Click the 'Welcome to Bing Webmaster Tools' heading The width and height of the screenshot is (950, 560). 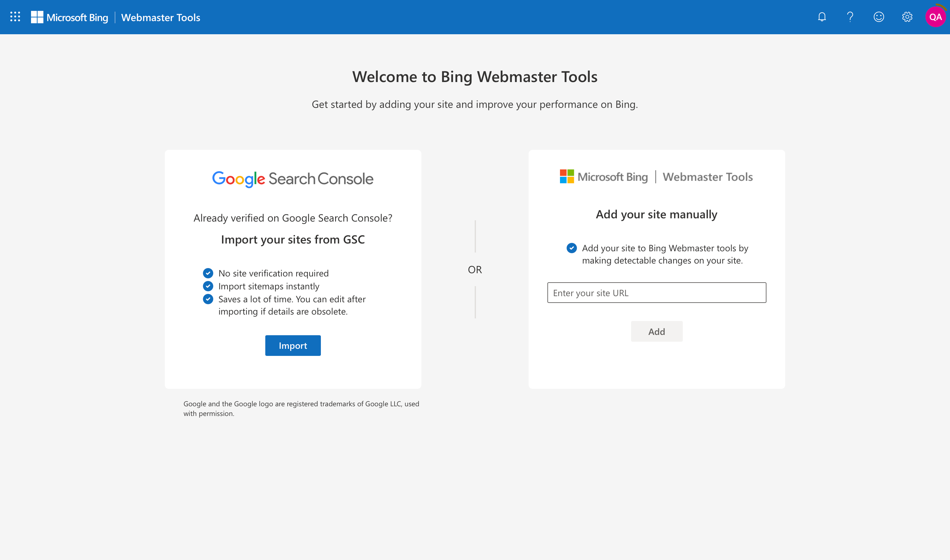pos(475,77)
